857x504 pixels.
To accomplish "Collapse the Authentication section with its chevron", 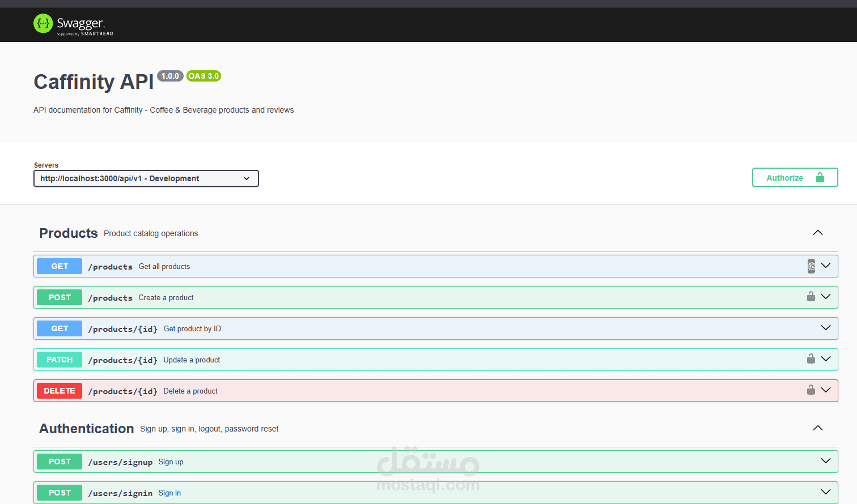I will [x=818, y=428].
